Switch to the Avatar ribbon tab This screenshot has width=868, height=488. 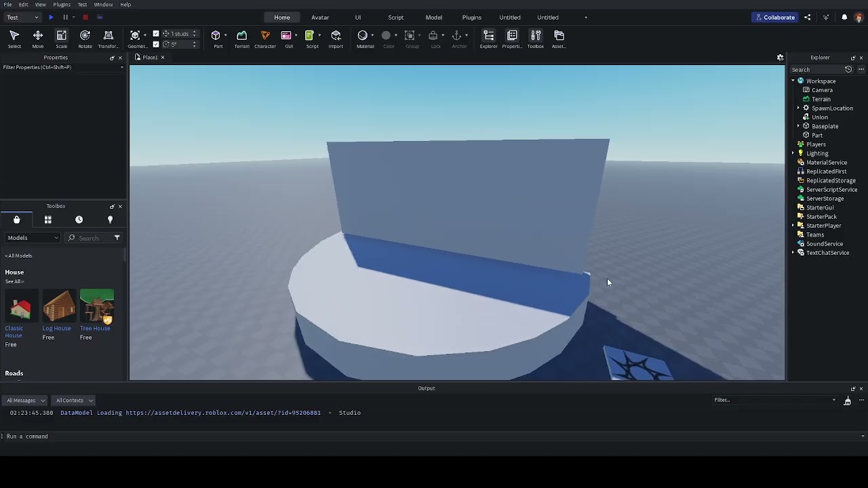[x=320, y=18]
